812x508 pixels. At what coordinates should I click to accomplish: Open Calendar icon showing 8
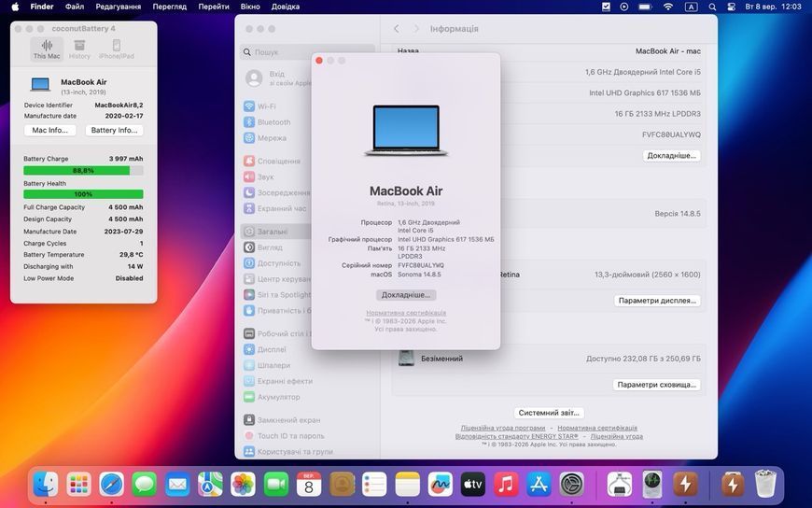click(309, 486)
